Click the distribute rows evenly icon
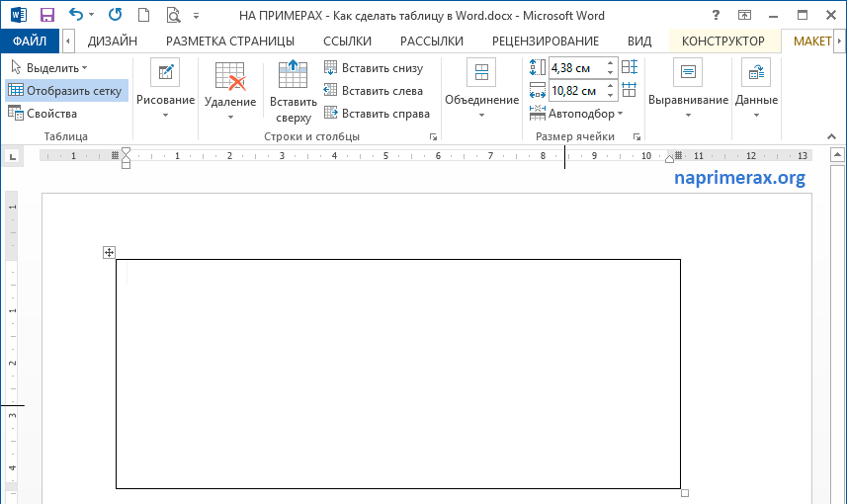 point(630,67)
